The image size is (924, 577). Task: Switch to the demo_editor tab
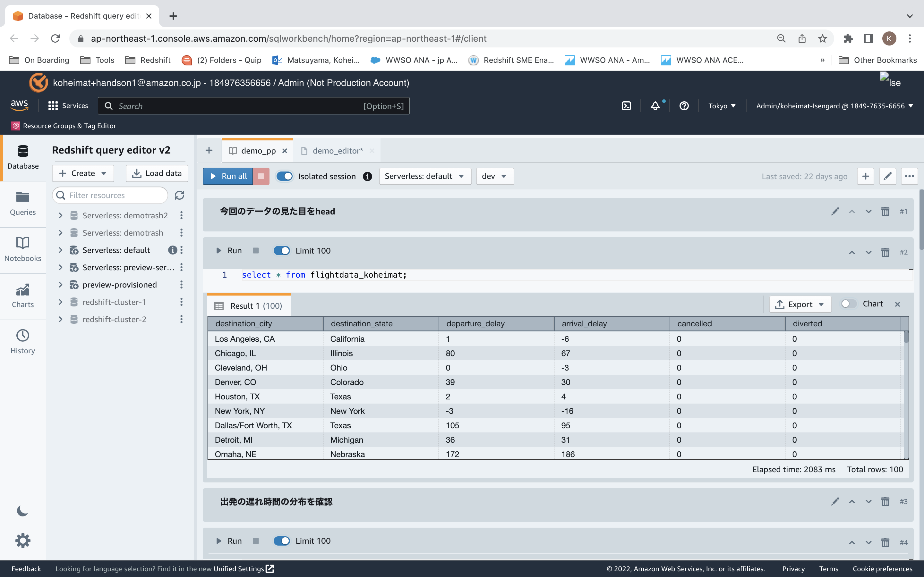tap(337, 151)
